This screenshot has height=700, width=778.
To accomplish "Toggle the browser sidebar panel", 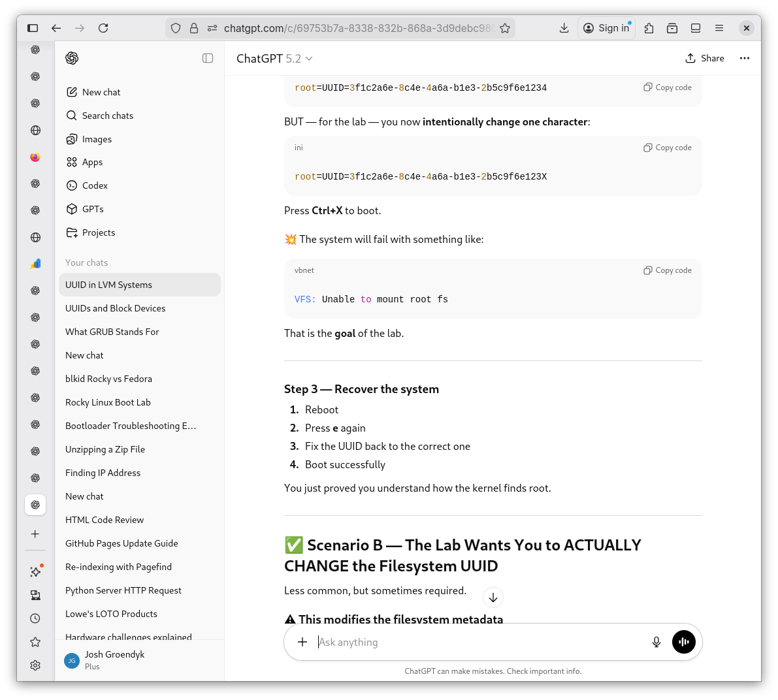I will (33, 28).
